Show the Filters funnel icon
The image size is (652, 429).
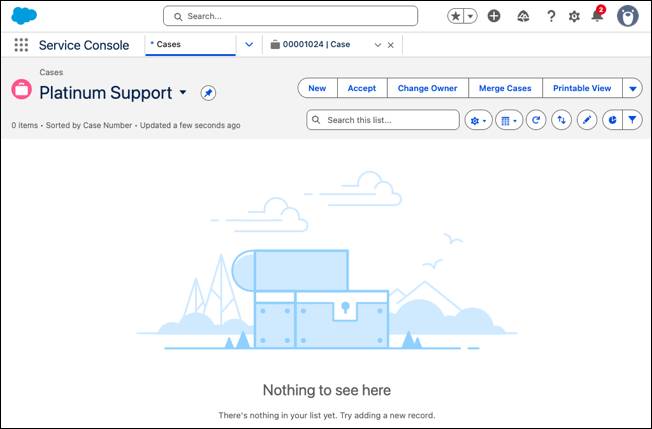632,121
